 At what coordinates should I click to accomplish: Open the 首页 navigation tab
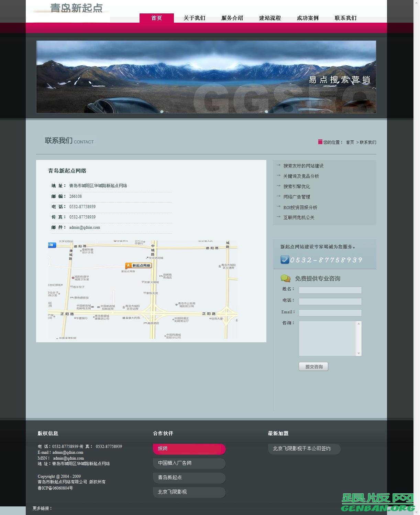click(x=156, y=18)
